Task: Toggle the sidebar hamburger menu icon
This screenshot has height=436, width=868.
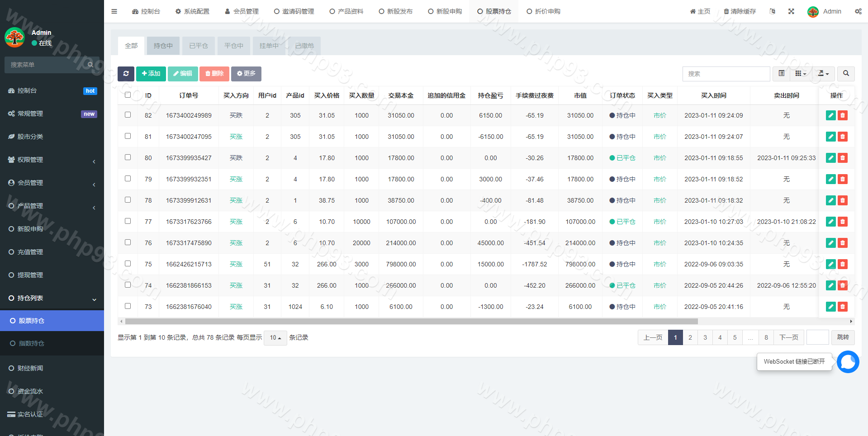Action: tap(114, 11)
